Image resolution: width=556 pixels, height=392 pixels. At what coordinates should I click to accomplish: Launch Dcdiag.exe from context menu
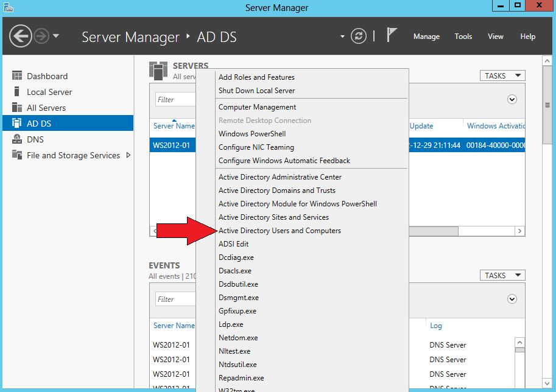(x=236, y=257)
